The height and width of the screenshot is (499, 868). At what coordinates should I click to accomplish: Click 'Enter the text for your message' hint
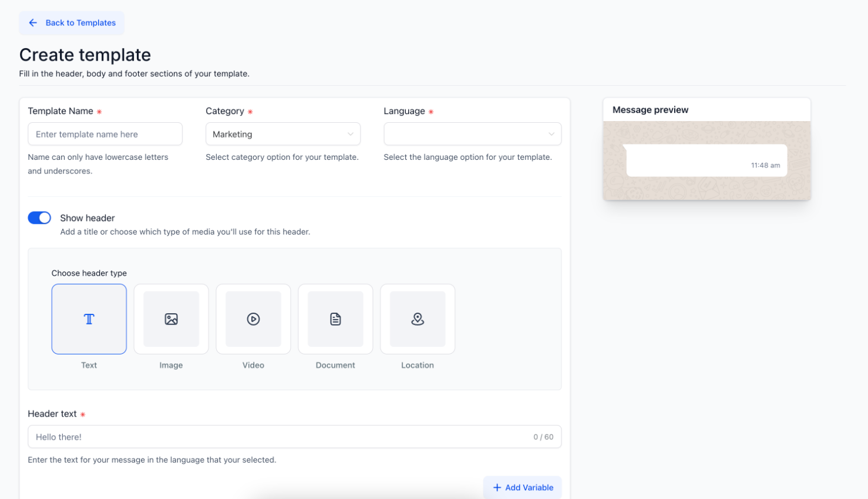(x=152, y=460)
